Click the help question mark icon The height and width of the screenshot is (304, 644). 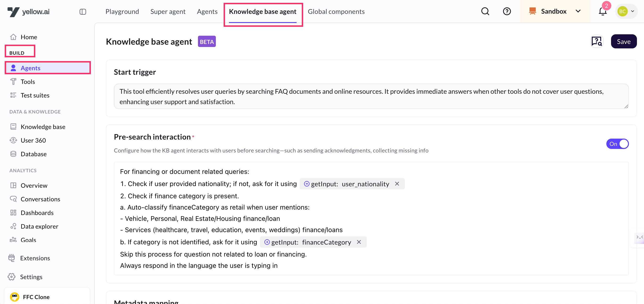(x=507, y=12)
